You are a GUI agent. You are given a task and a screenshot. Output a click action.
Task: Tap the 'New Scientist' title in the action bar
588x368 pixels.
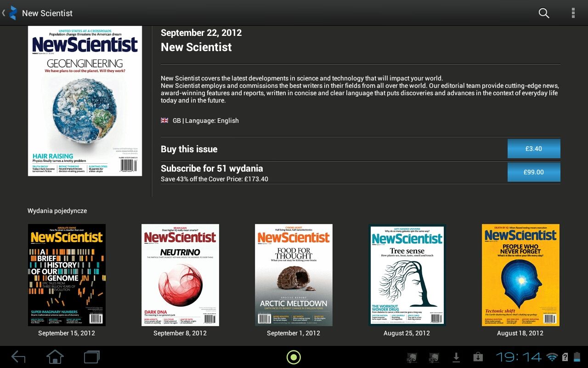tap(47, 13)
